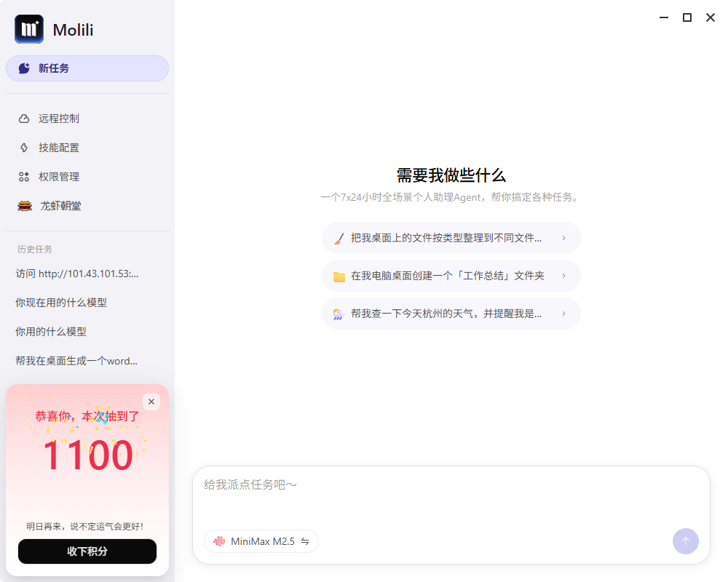Image resolution: width=728 pixels, height=582 pixels.
Task: Expand the 工作总结 folder suggestion chevron
Action: [x=563, y=276]
